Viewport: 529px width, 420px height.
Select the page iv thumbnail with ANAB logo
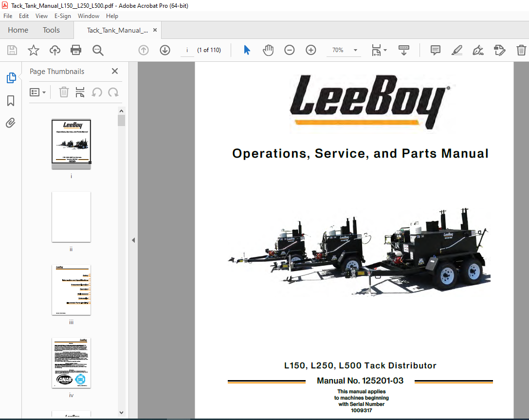click(71, 363)
